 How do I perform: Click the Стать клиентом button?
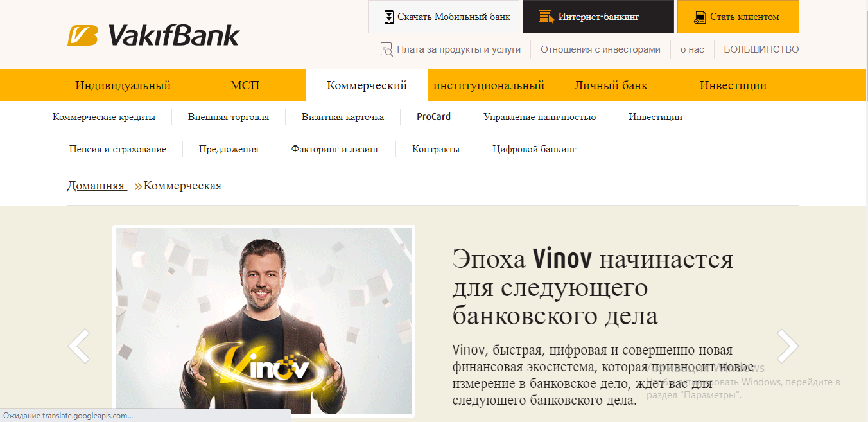738,17
